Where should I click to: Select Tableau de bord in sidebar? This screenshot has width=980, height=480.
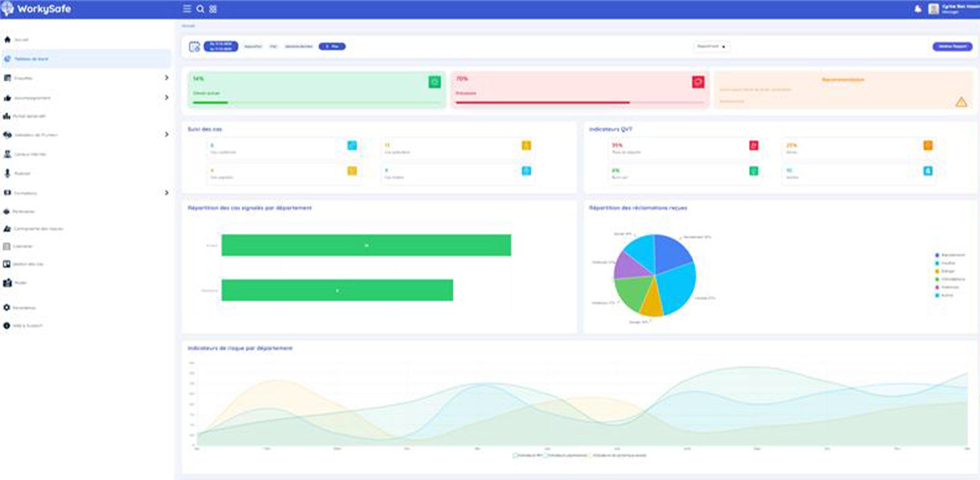pyautogui.click(x=31, y=59)
